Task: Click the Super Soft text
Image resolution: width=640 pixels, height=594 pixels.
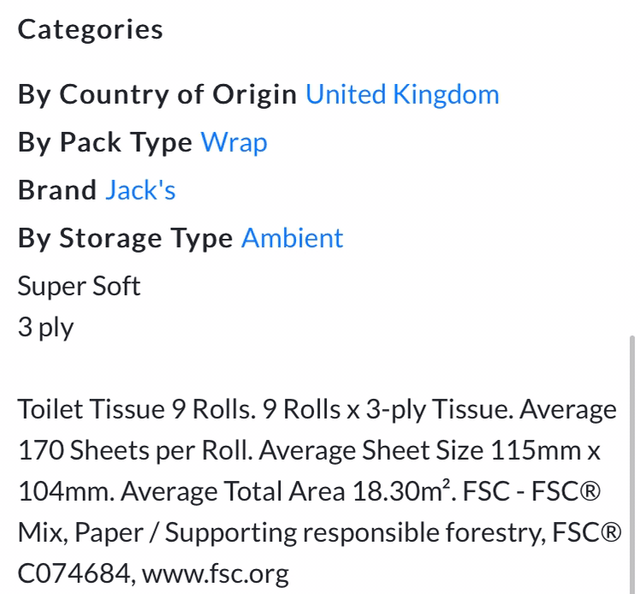Action: point(79,287)
